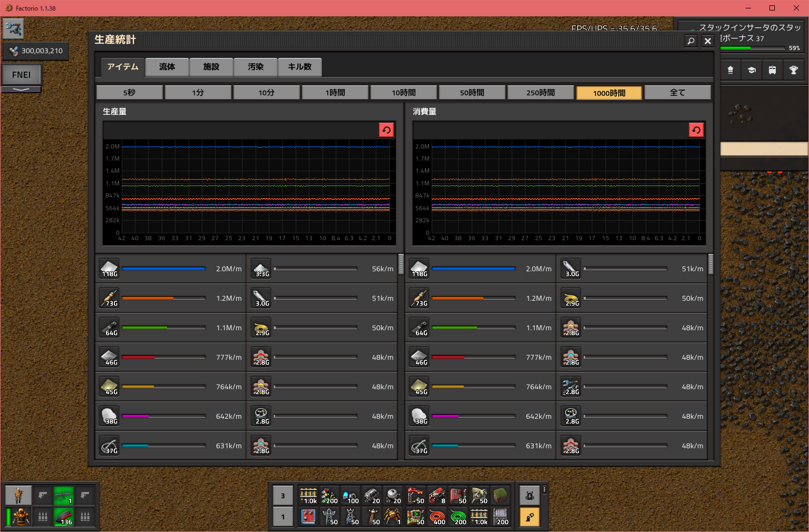Select the landfill tile in quickbar

pos(500,495)
